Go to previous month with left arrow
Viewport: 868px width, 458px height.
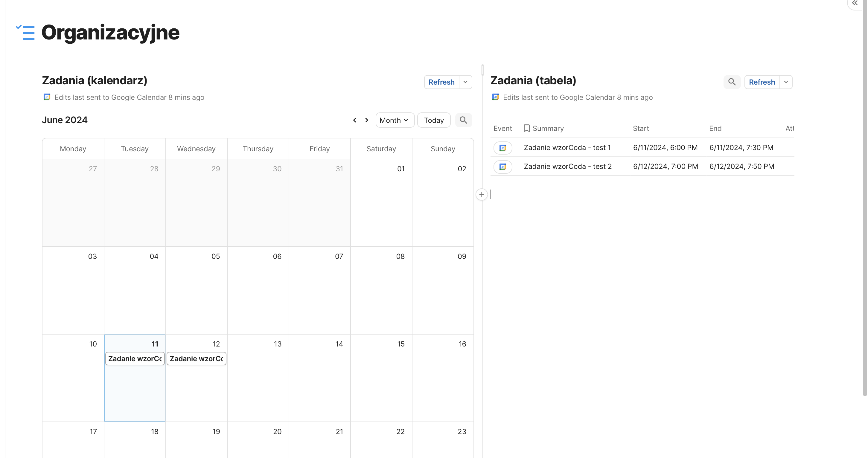tap(354, 120)
